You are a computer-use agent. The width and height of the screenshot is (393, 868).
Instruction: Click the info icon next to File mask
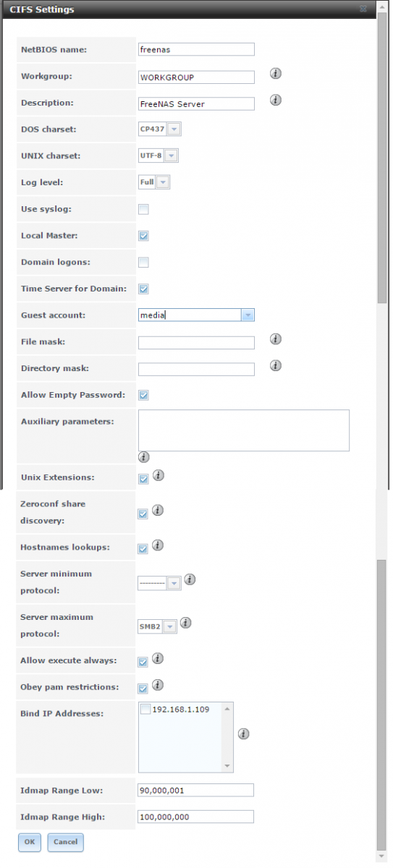[276, 339]
